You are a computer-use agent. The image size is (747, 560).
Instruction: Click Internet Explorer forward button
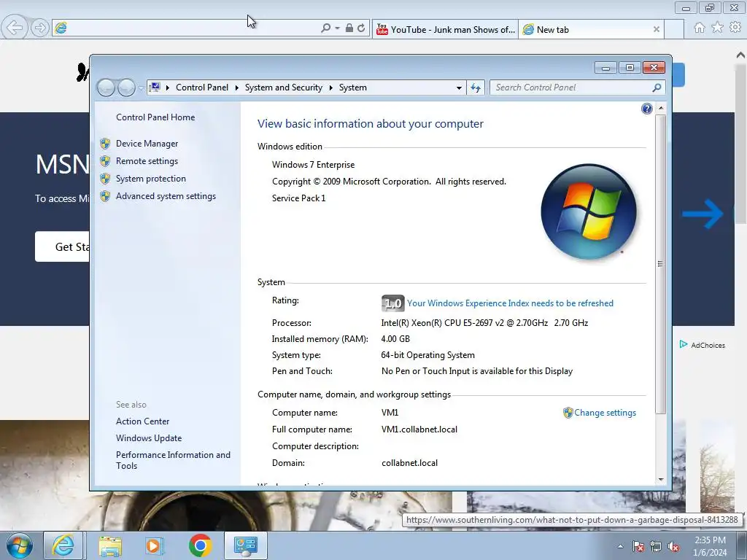tap(40, 28)
